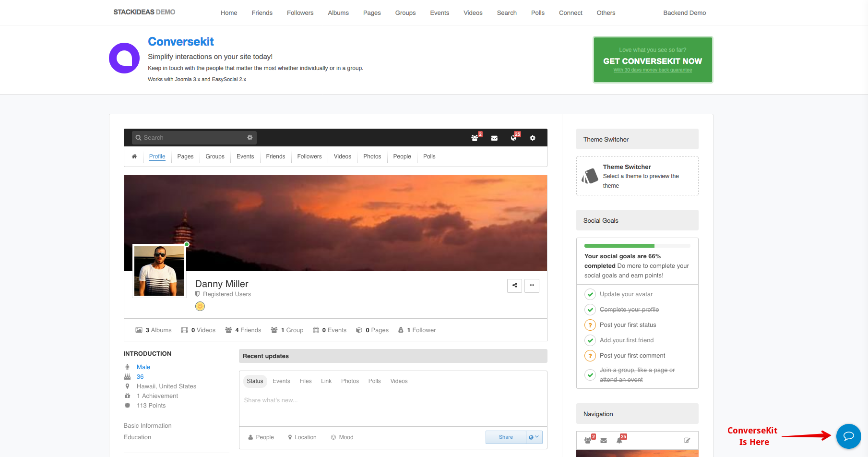View the 1 Follower link
This screenshot has width=868, height=457.
[417, 330]
